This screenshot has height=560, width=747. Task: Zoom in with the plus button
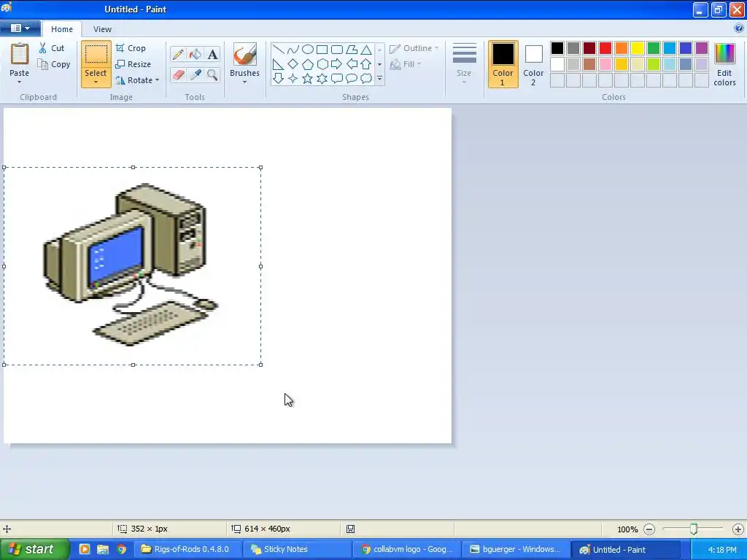point(738,529)
